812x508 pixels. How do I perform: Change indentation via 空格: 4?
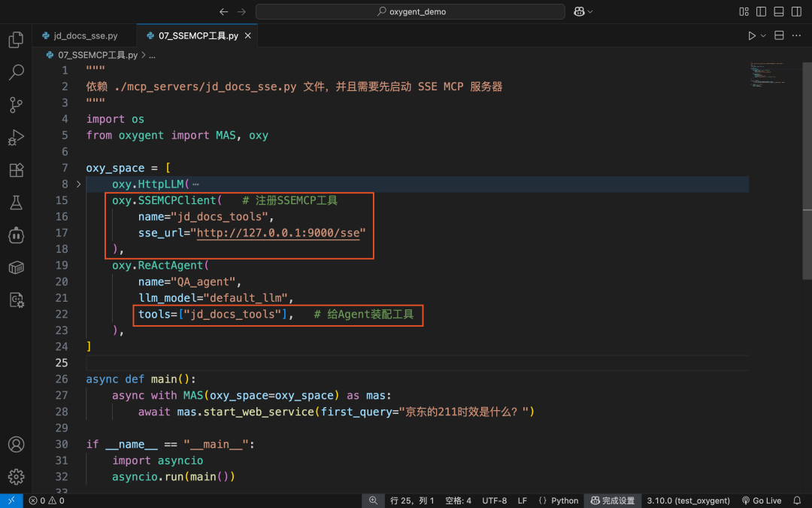pyautogui.click(x=459, y=500)
